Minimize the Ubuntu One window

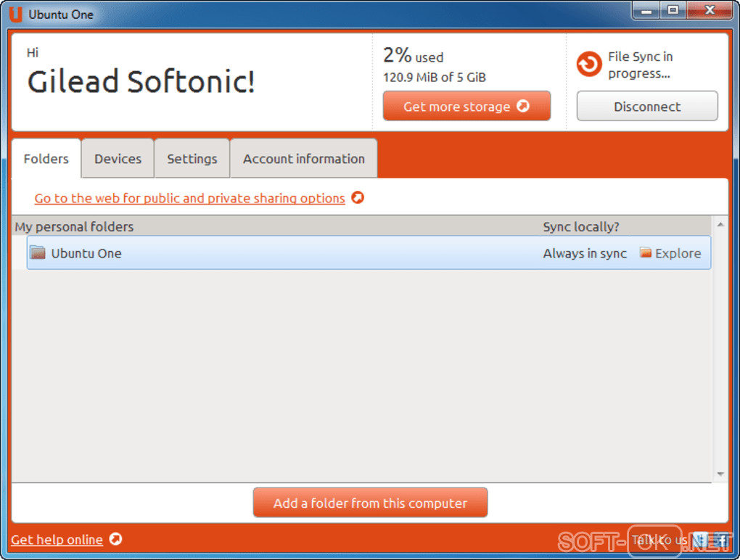point(646,10)
